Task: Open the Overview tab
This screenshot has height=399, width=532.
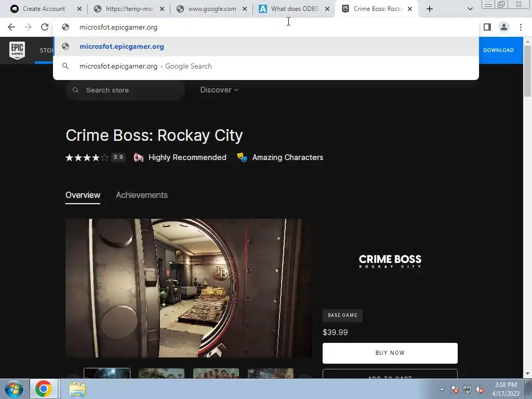Action: 83,195
